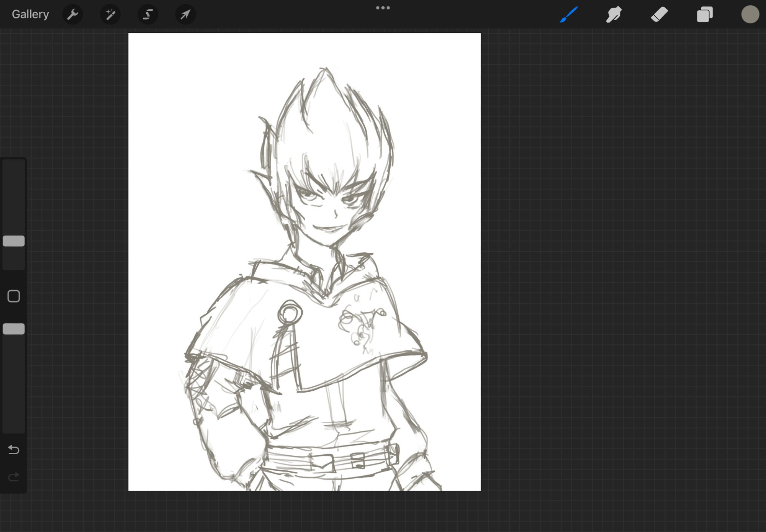This screenshot has height=532, width=766.
Task: Open the Adjustments magic wand menu
Action: (110, 15)
